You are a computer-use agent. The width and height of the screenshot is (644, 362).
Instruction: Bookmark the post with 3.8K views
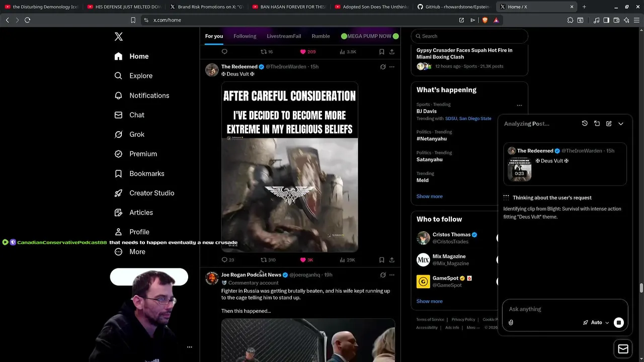(x=382, y=52)
